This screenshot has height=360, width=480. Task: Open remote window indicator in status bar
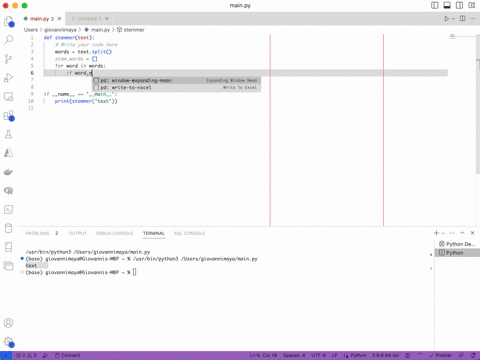coord(6,355)
